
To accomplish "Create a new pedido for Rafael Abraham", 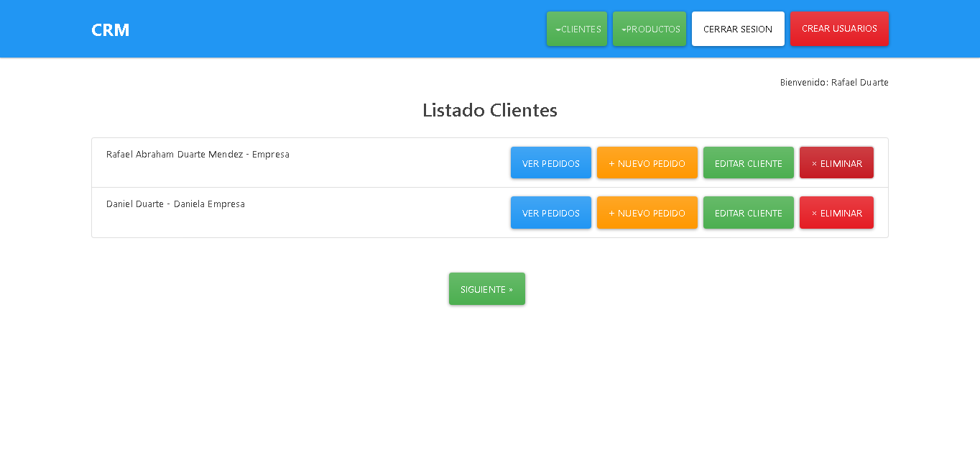I will tap(647, 163).
